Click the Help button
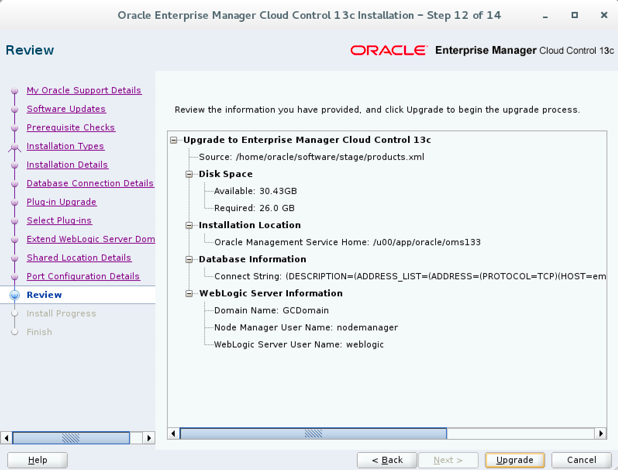This screenshot has height=470, width=618. pos(37,460)
